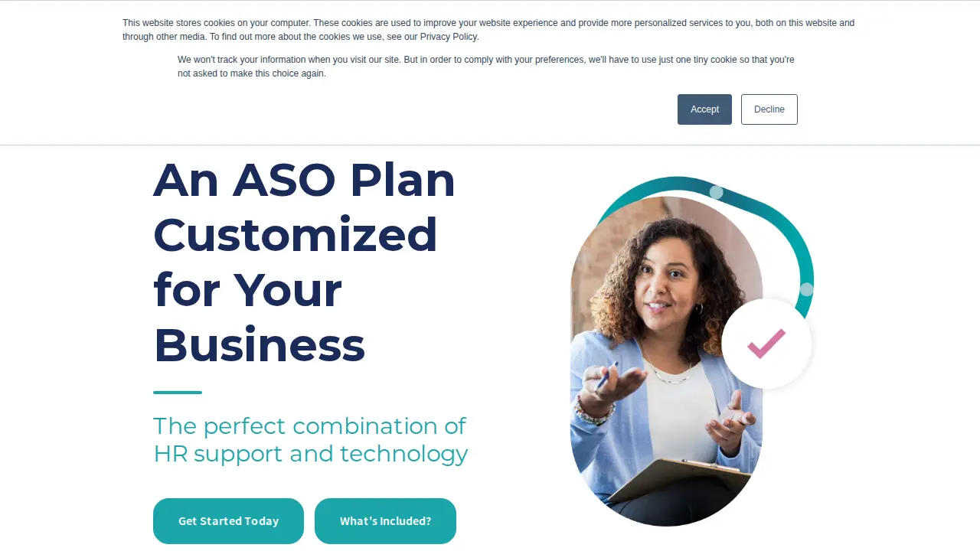Click the 'HR support and technology' subheading line

311,454
